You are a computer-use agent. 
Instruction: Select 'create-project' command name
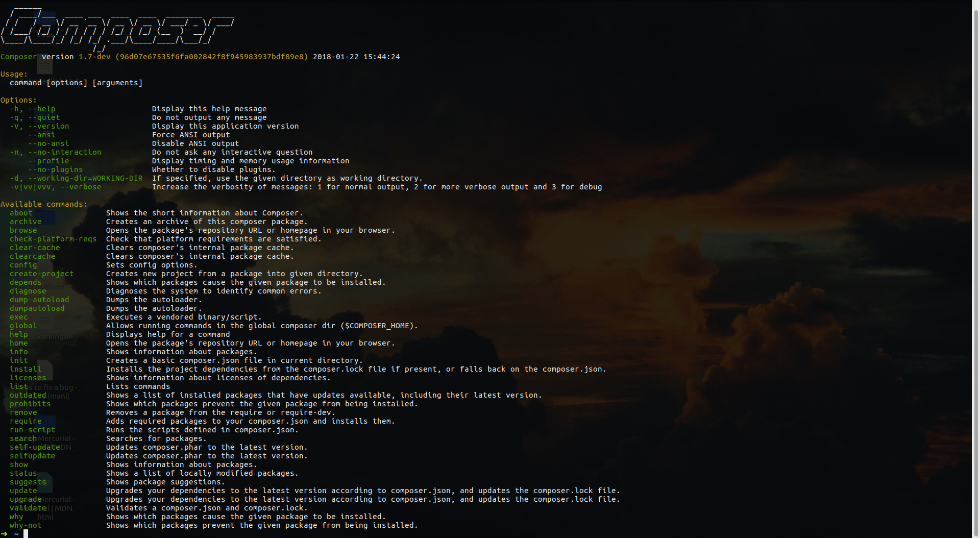42,274
